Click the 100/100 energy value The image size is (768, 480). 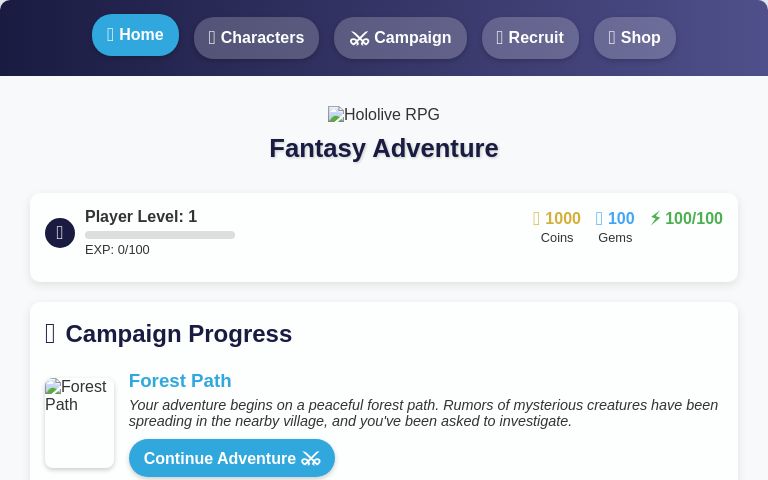pos(694,219)
